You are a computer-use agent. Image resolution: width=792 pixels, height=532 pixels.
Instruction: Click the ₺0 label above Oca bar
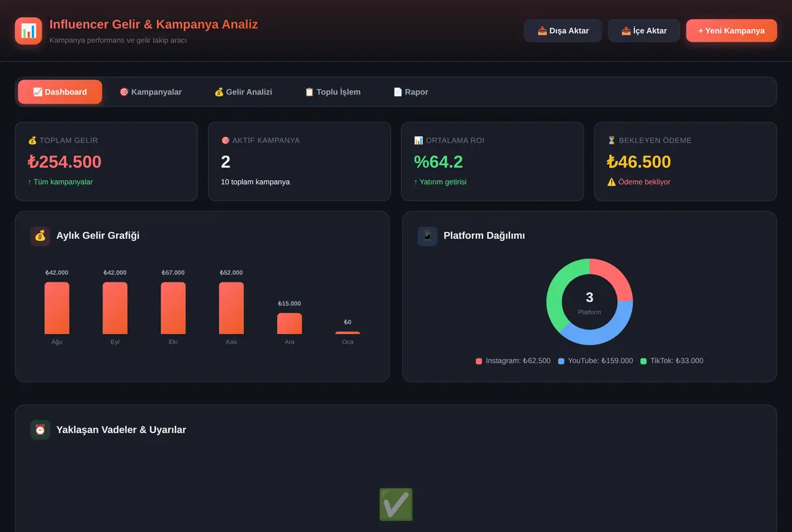point(348,322)
